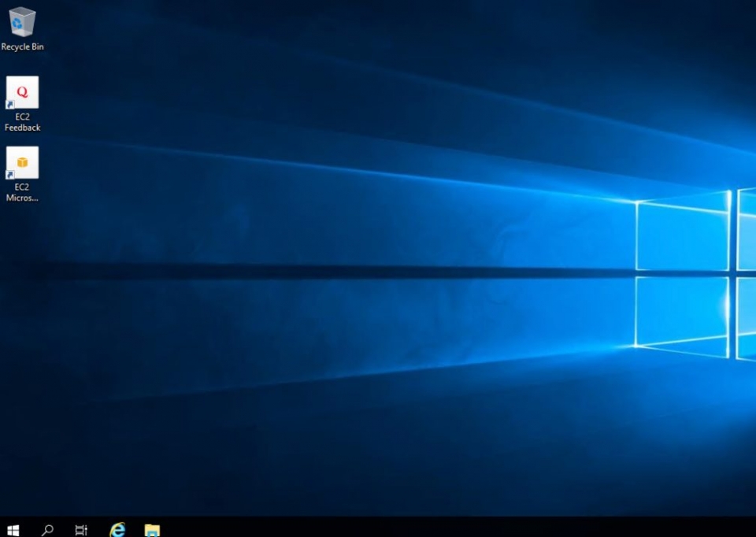Open taskbar search magnifier

point(47,530)
